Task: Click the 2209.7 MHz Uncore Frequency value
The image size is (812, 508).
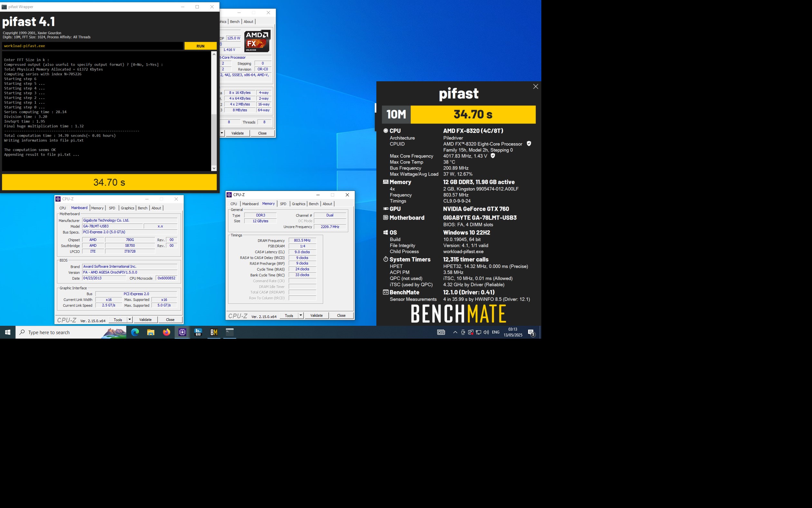Action: [x=330, y=227]
